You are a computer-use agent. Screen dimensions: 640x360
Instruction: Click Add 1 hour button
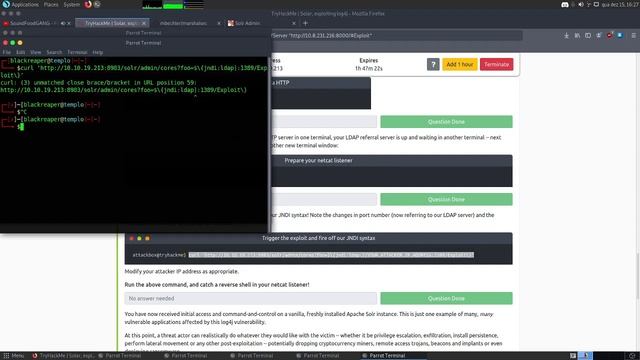(x=460, y=64)
